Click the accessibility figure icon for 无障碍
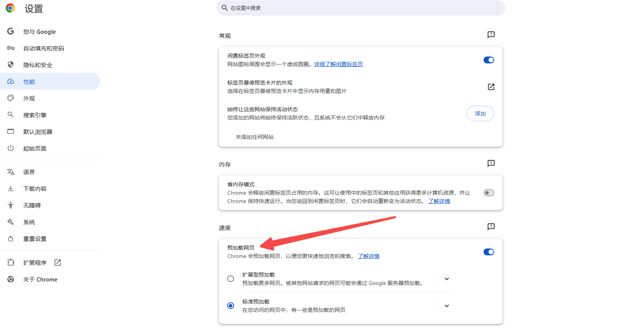The image size is (644, 335). point(11,205)
